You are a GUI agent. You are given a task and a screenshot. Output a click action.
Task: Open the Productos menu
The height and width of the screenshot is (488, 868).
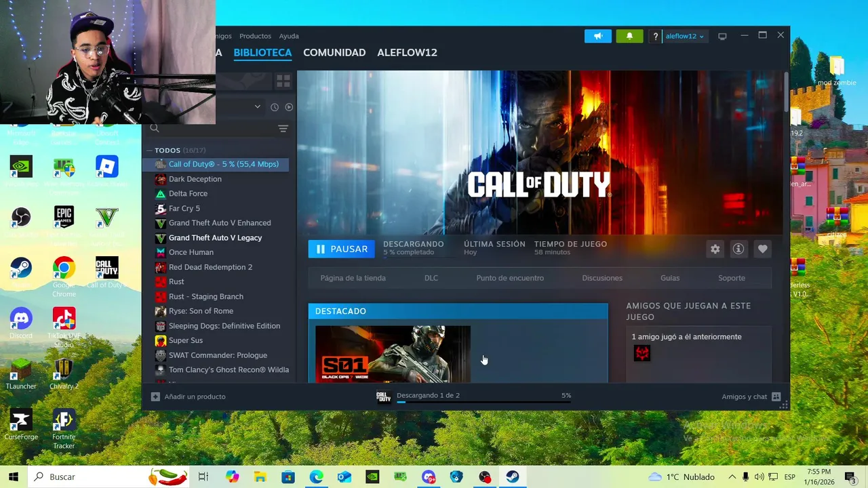[255, 36]
